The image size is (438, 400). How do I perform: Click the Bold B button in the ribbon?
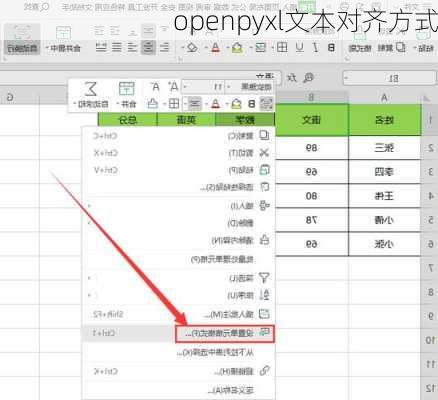pyautogui.click(x=331, y=48)
